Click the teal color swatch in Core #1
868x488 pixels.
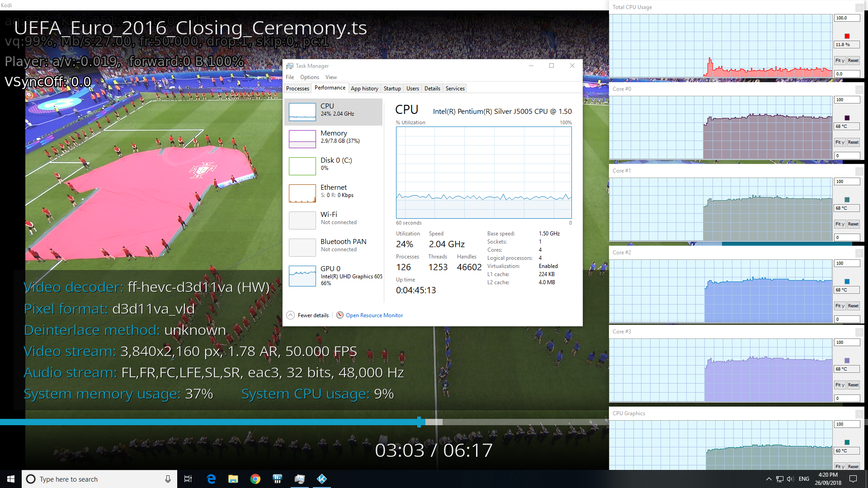tap(847, 200)
